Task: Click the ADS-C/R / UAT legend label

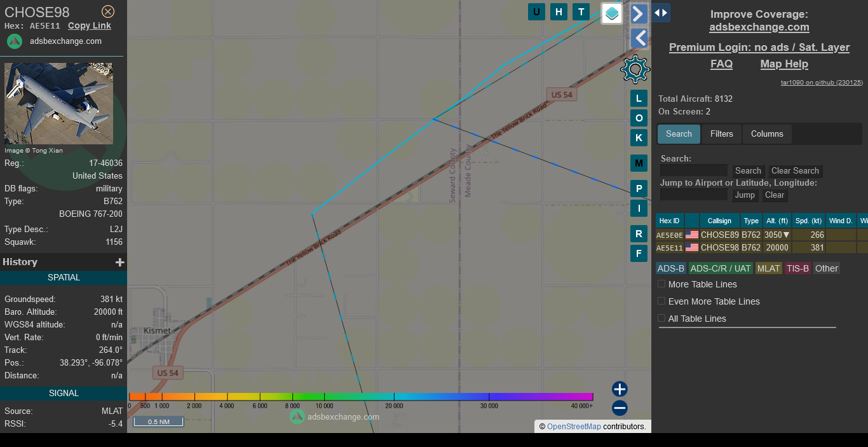Action: (x=721, y=268)
